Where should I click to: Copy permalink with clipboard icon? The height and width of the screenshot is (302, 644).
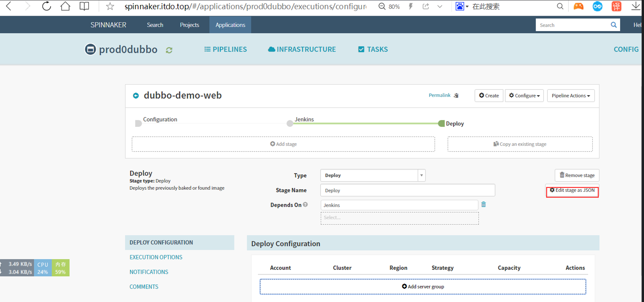point(456,95)
